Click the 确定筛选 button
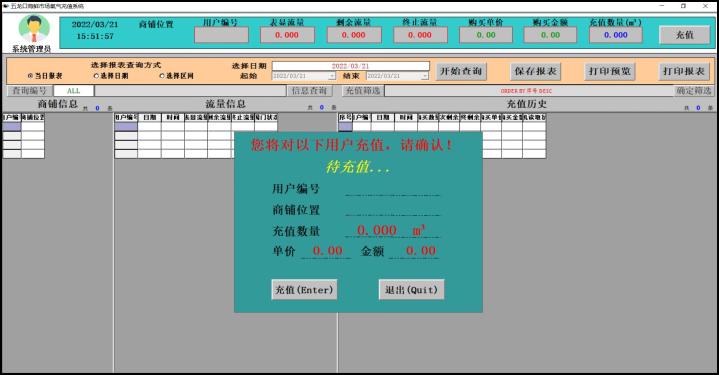This screenshot has width=719, height=375. click(x=694, y=91)
